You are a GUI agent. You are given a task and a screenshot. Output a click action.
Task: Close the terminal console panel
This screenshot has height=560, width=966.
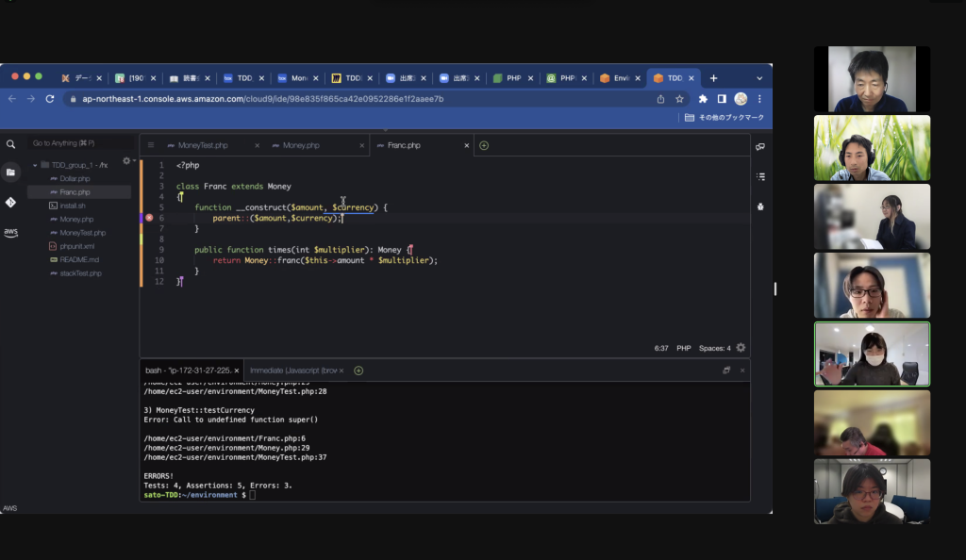pyautogui.click(x=742, y=371)
